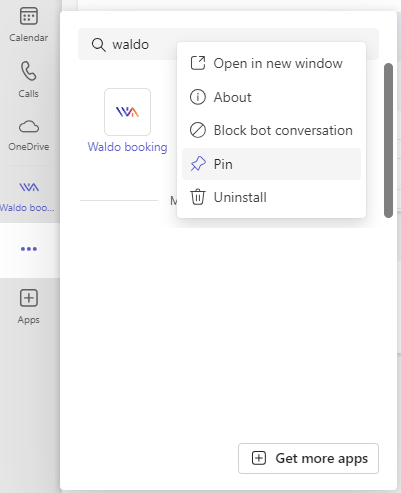This screenshot has width=401, height=493.
Task: Click the Waldo booking app tile
Action: coord(127,112)
